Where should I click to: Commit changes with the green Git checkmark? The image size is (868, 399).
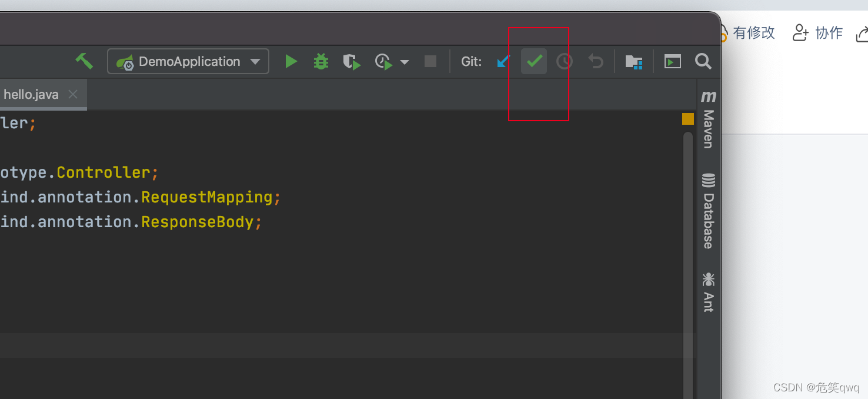coord(534,61)
